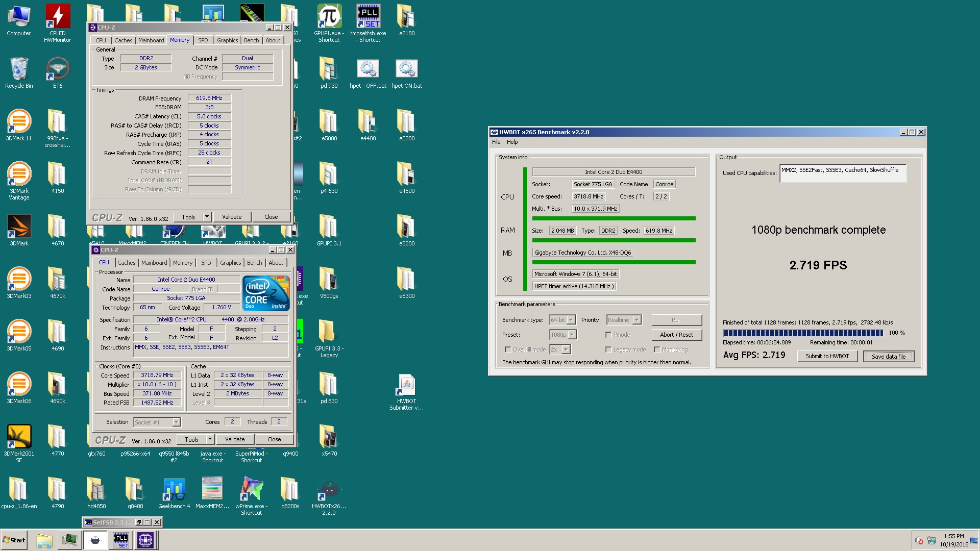
Task: Expand the Overkill 2x dropdown
Action: (566, 349)
